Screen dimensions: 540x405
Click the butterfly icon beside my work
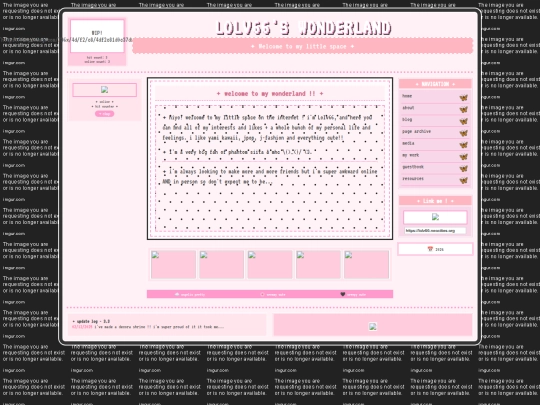pos(464,157)
